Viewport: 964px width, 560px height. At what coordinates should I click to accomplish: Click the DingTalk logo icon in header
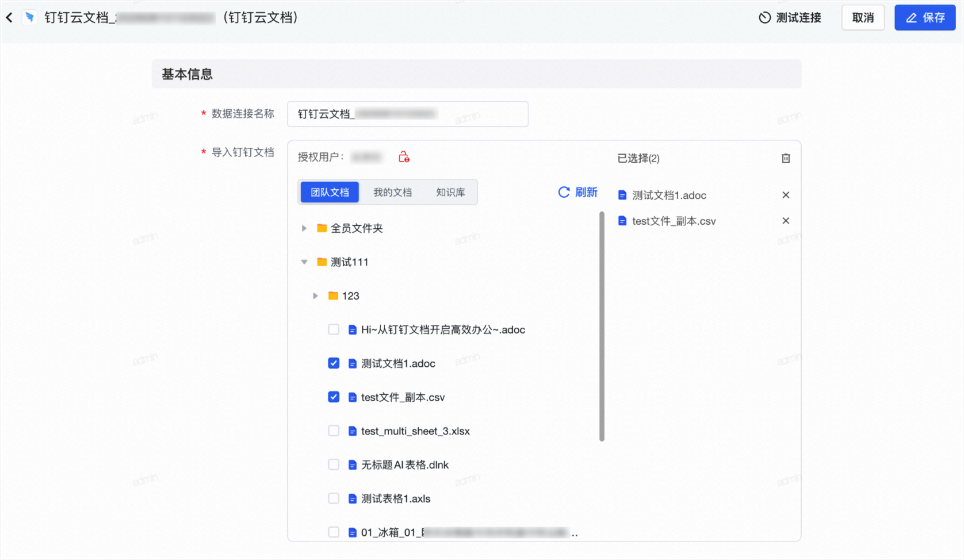[29, 18]
